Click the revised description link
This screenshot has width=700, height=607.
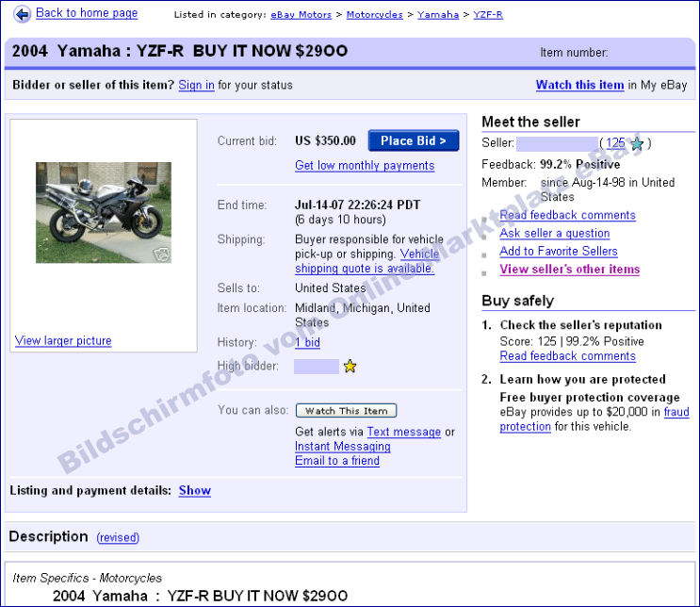coord(118,537)
